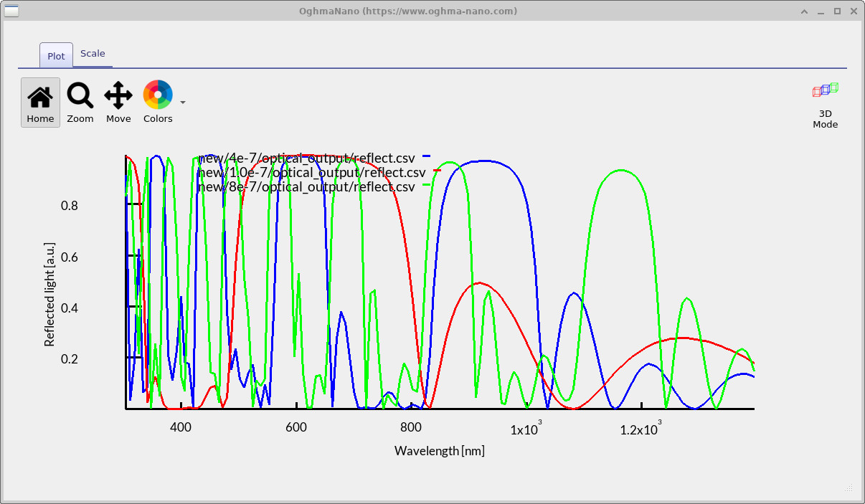
Task: Select the Home tool in the toolbar
Action: 40,100
